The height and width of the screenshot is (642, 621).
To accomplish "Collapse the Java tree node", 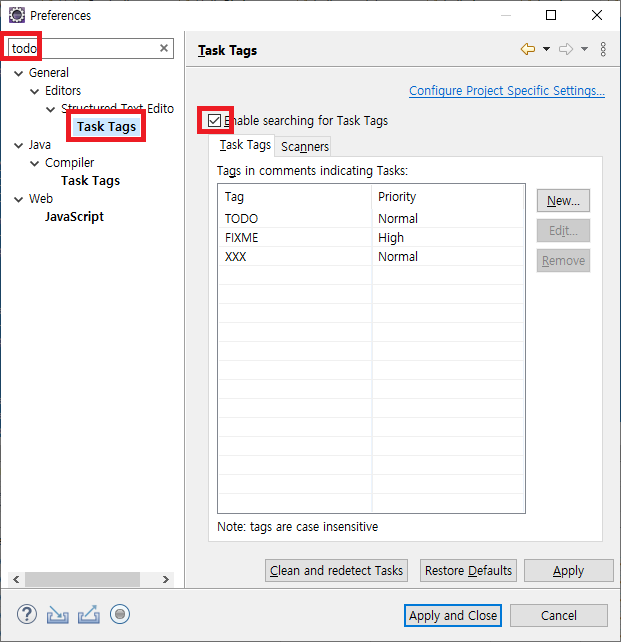I will (18, 145).
